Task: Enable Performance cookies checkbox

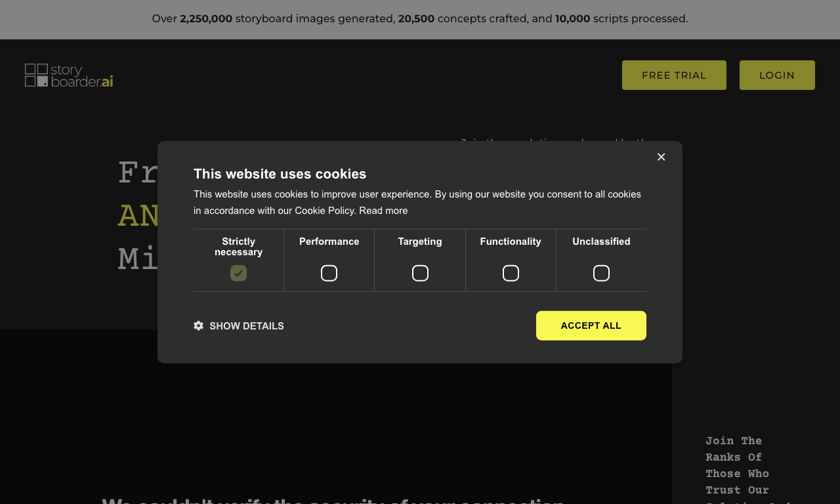Action: click(x=329, y=273)
